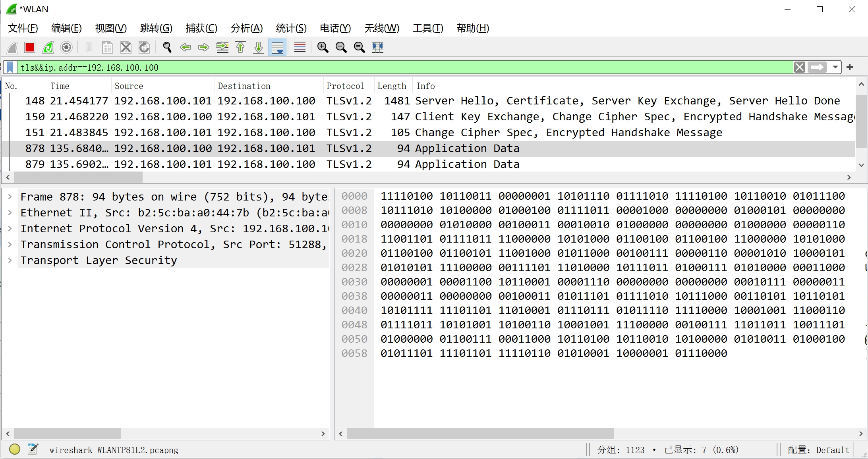Screen dimensions: 868x459
Task: Zoom in packet list text
Action: pos(323,48)
